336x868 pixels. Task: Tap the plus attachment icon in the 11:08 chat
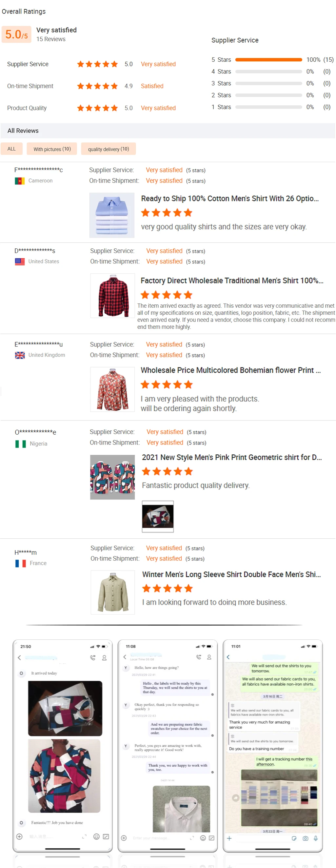point(124,838)
